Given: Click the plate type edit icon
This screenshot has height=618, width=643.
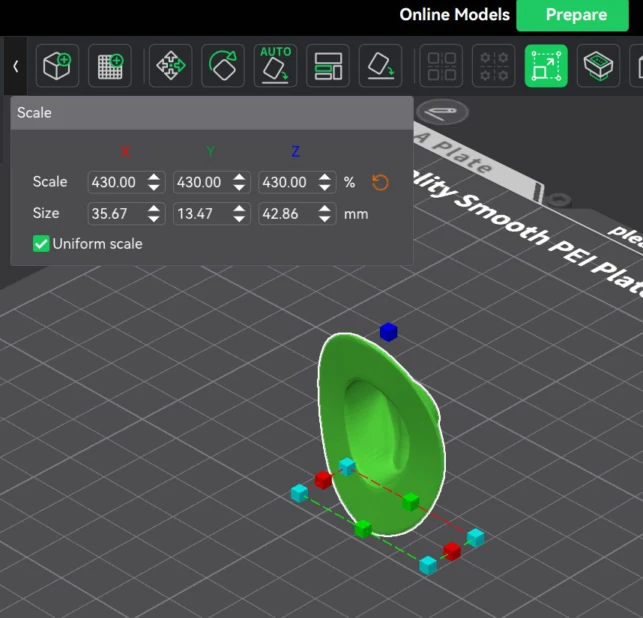Looking at the screenshot, I should click(x=441, y=112).
